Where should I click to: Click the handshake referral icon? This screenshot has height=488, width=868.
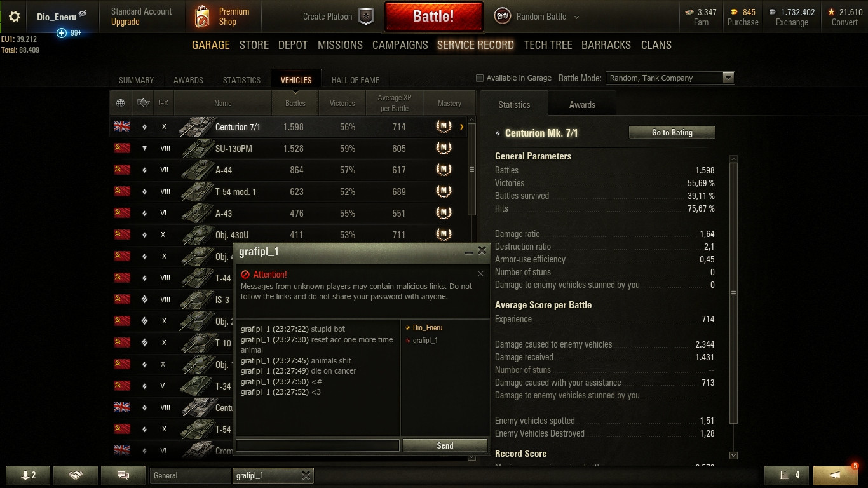tap(76, 475)
